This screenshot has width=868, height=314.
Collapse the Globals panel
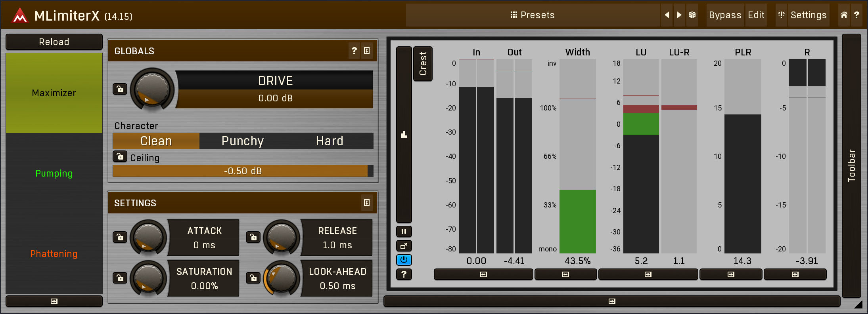pos(367,51)
